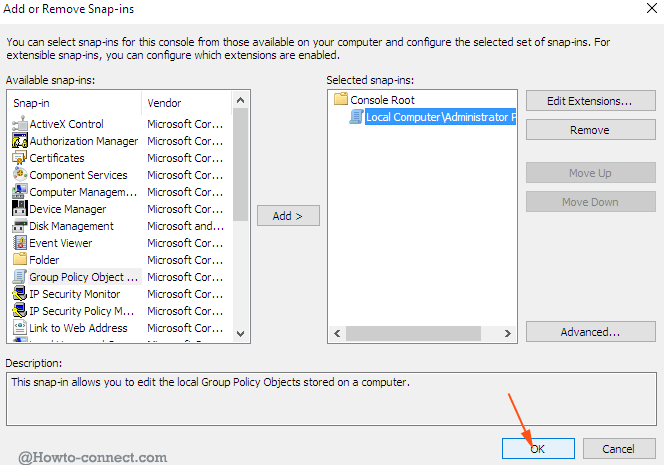Screen dimensions: 664x465
Task: Click the Console Root folder icon
Action: pos(341,100)
